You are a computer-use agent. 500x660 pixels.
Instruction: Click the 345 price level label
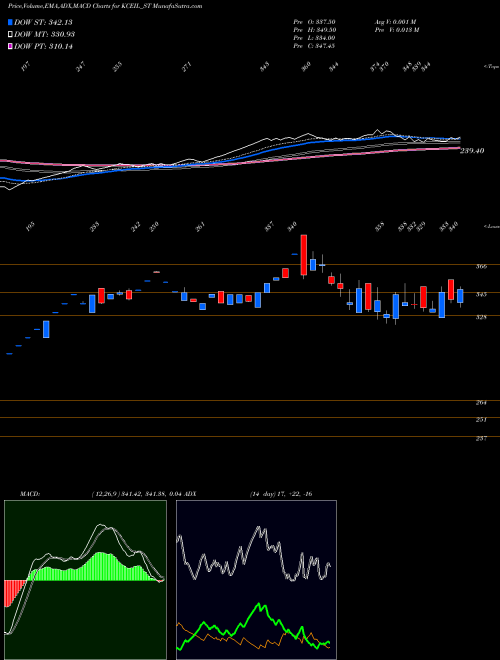(481, 294)
